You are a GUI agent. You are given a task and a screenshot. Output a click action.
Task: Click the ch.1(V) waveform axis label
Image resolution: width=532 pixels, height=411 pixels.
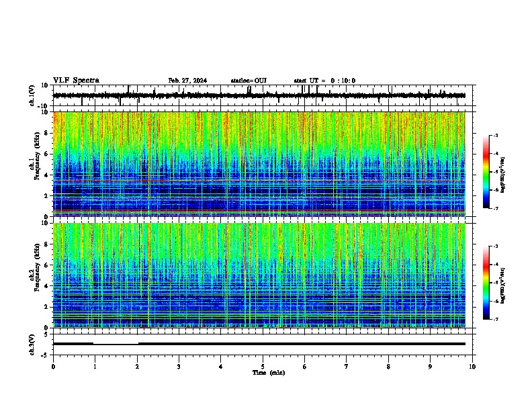(32, 95)
